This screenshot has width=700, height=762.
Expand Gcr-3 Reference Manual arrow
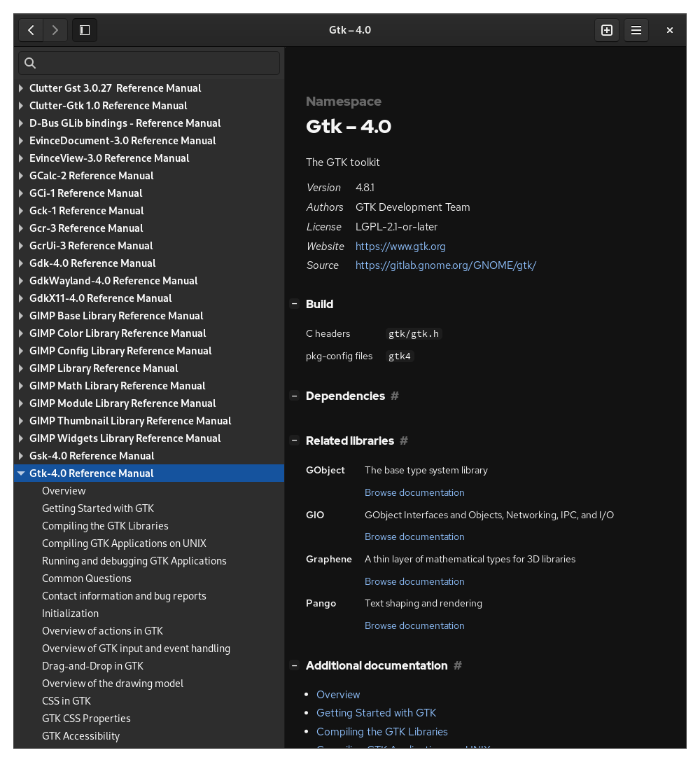[21, 228]
